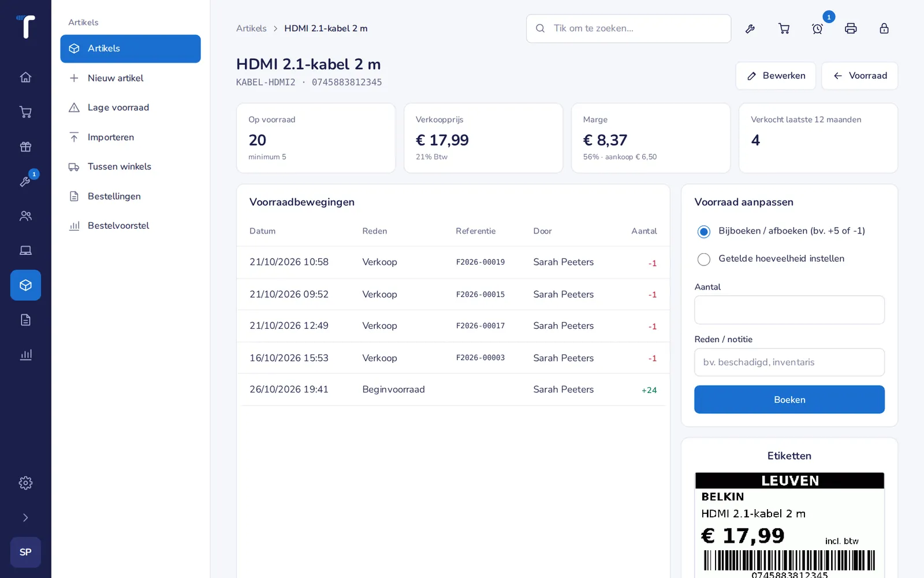This screenshot has height=578, width=924.
Task: Click the Leuven label preview thumbnail
Action: click(x=789, y=525)
